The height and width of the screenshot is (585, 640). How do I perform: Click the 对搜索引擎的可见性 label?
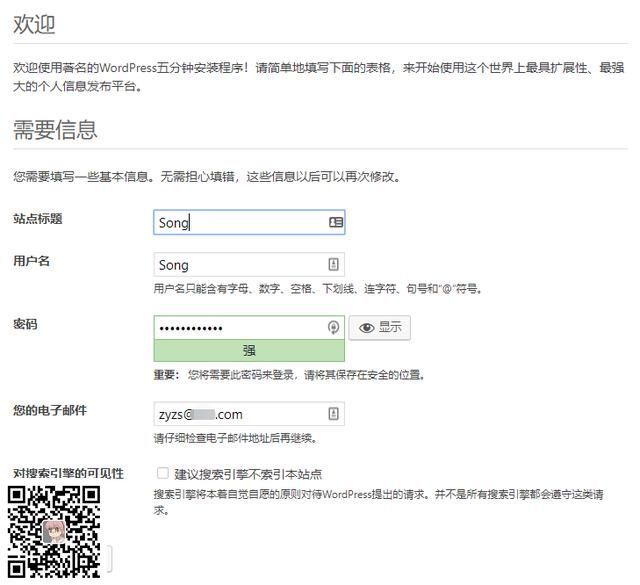click(68, 474)
